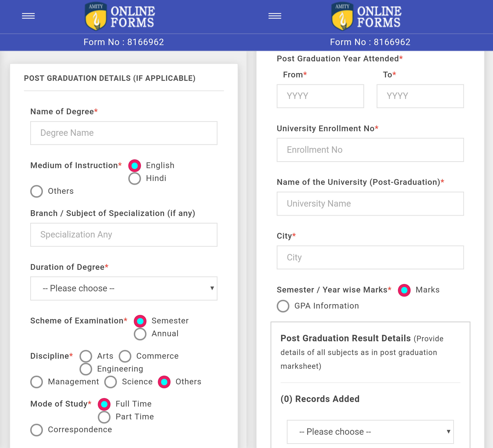This screenshot has height=448, width=493.
Task: Select Part Time mode of study
Action: (104, 417)
